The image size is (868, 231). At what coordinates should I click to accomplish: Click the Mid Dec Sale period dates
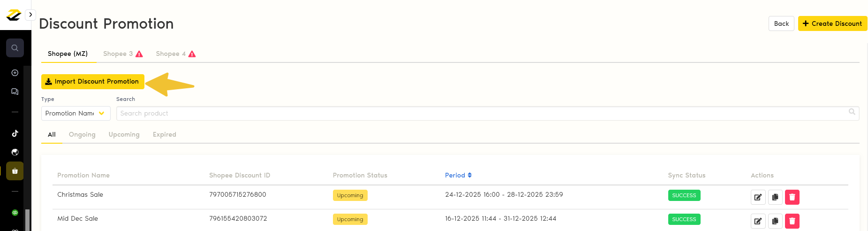pyautogui.click(x=501, y=218)
